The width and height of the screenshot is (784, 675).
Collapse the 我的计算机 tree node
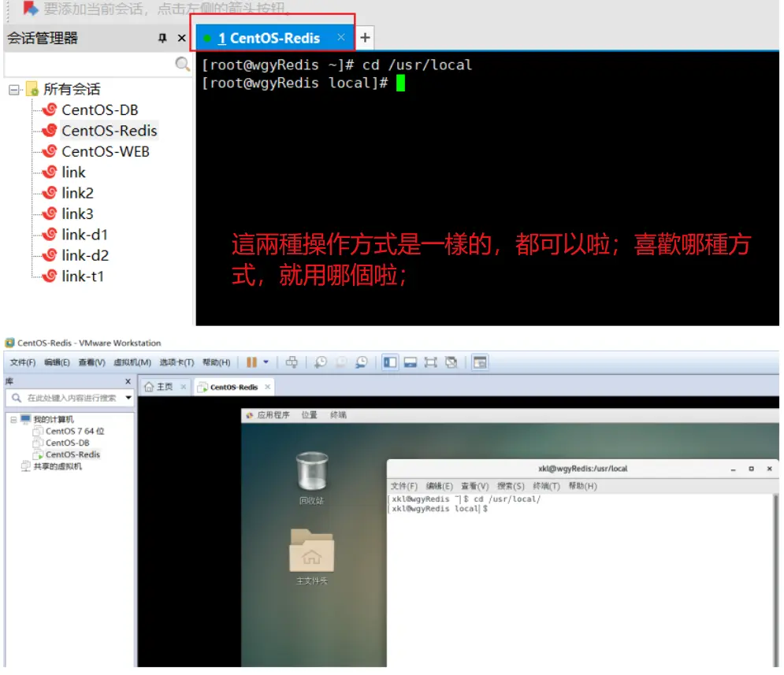click(x=13, y=420)
